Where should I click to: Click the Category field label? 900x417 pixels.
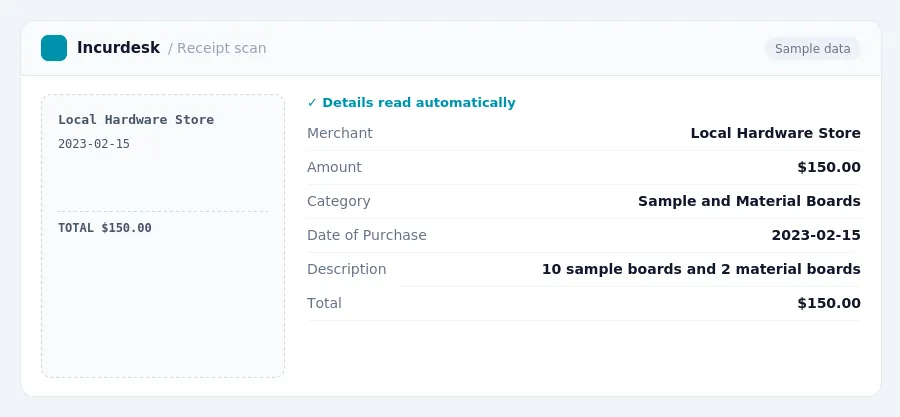[x=339, y=201]
